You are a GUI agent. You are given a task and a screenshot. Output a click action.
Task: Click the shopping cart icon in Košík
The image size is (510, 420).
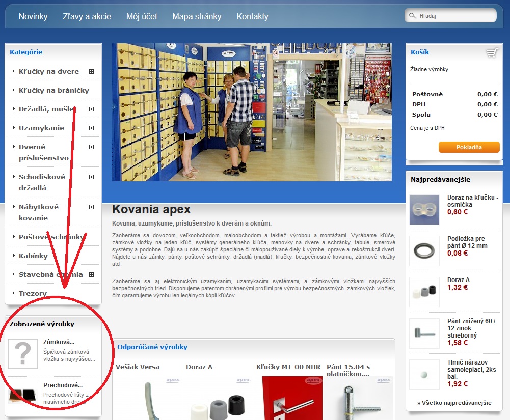pyautogui.click(x=492, y=52)
